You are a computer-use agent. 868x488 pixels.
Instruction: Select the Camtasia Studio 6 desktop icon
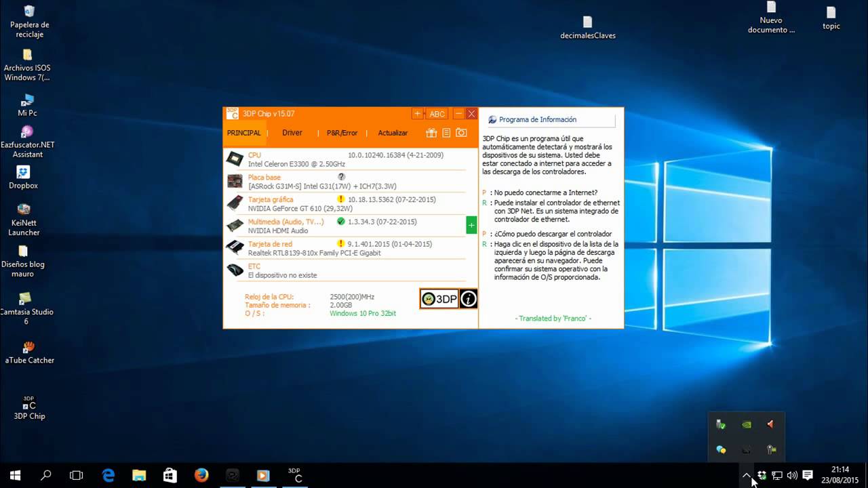click(26, 308)
